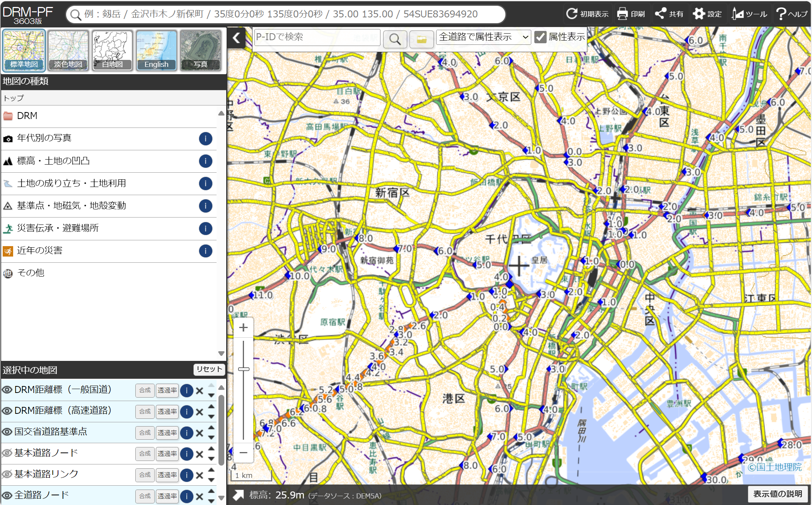Click the map zoom slider handle

[x=244, y=369]
